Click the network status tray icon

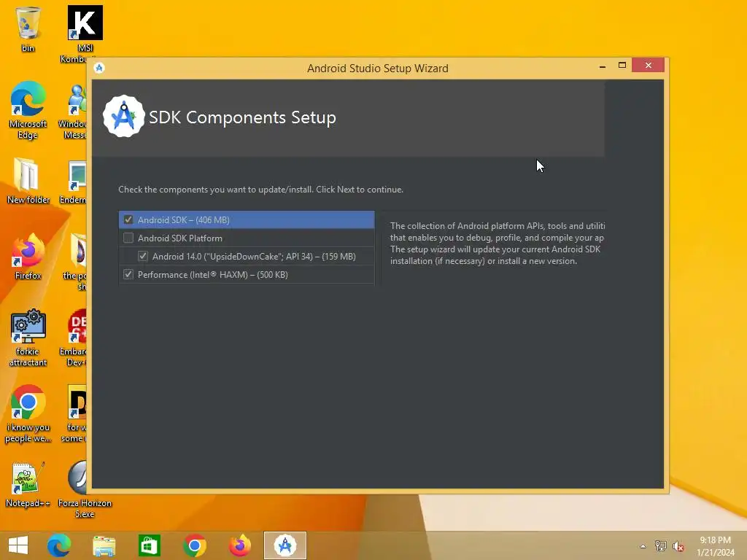point(660,546)
